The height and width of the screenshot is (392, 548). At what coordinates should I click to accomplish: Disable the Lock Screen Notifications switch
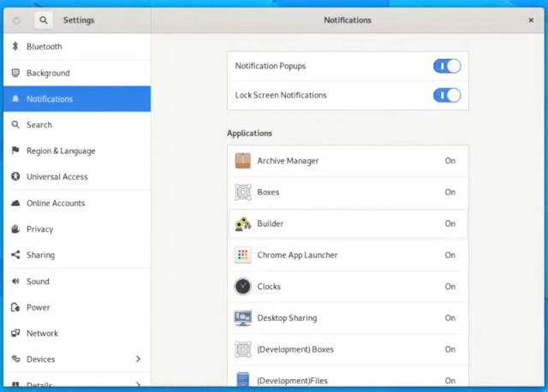point(447,95)
